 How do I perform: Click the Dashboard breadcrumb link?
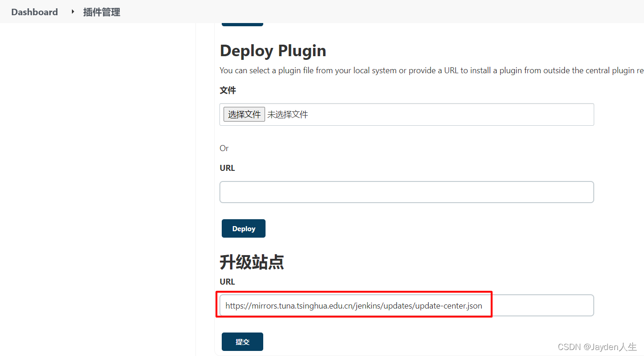click(x=34, y=12)
